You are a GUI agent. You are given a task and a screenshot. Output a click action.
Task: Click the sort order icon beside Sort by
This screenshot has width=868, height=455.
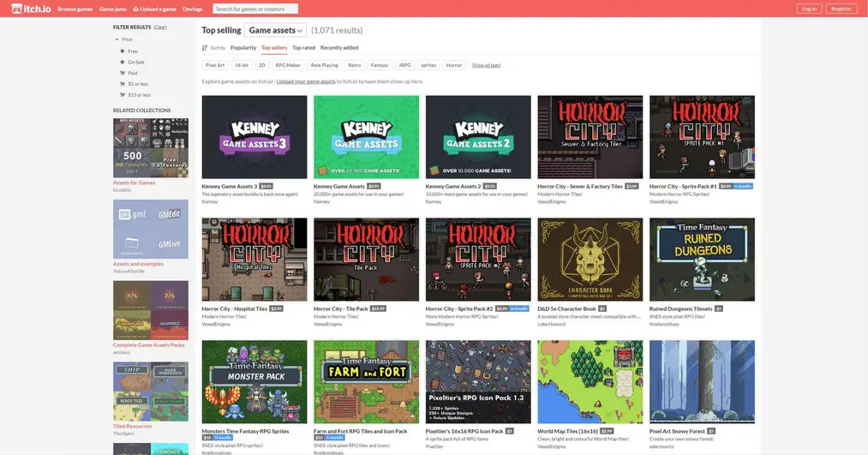click(x=205, y=48)
